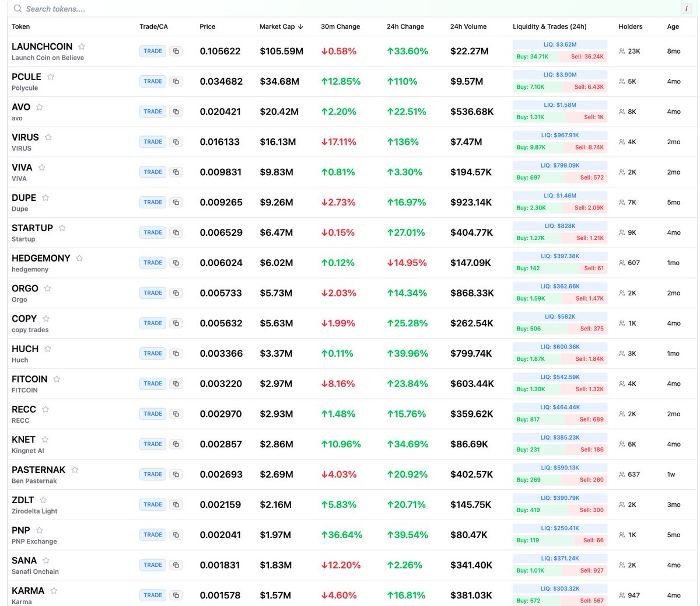
Task: Sort tokens by 24h Volume header
Action: point(468,27)
